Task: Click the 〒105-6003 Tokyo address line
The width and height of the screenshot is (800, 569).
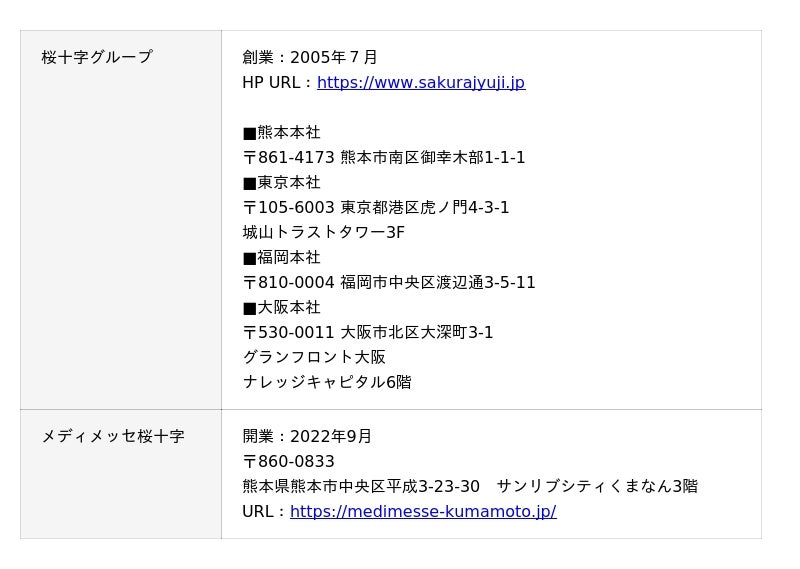Action: [376, 208]
